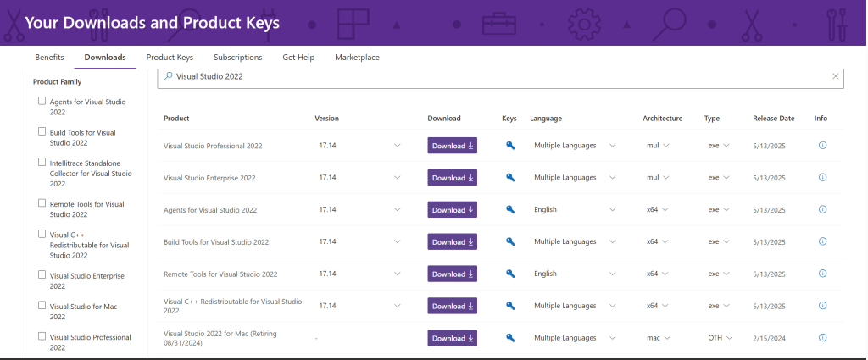This screenshot has width=868, height=360.
Task: Click the Visual Studio 2022 search field
Action: click(492, 76)
